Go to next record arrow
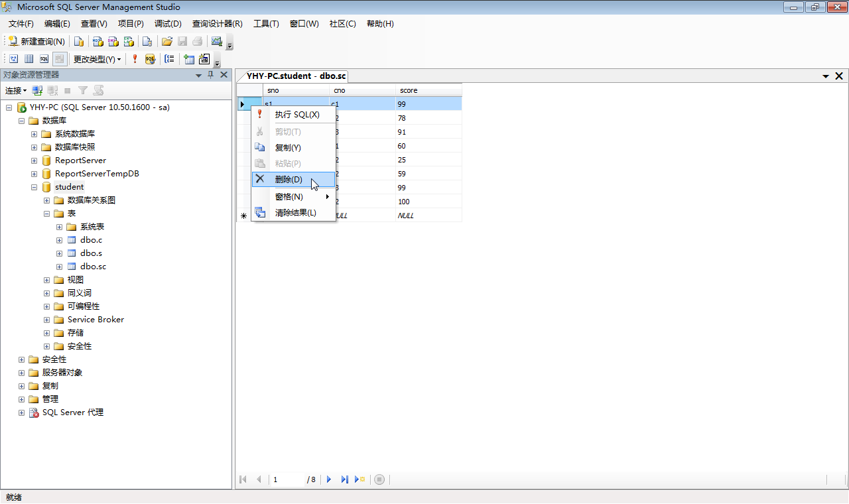Viewport: 849px width, 504px height. pos(329,479)
